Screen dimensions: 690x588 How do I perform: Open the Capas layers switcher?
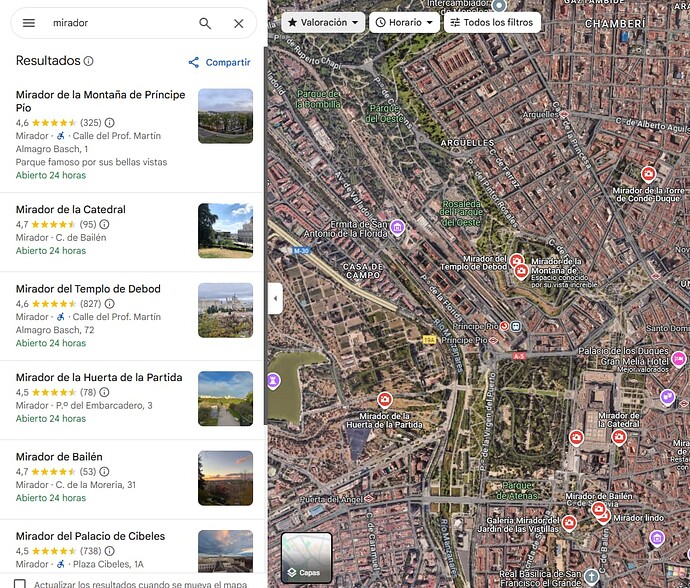[306, 558]
